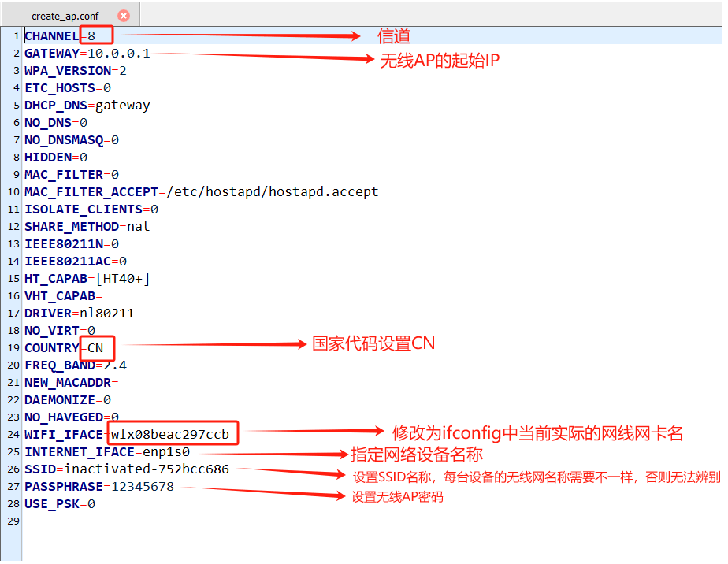The width and height of the screenshot is (728, 564).
Task: Click the SSID=inactivated-752bcc686 line
Action: click(127, 469)
